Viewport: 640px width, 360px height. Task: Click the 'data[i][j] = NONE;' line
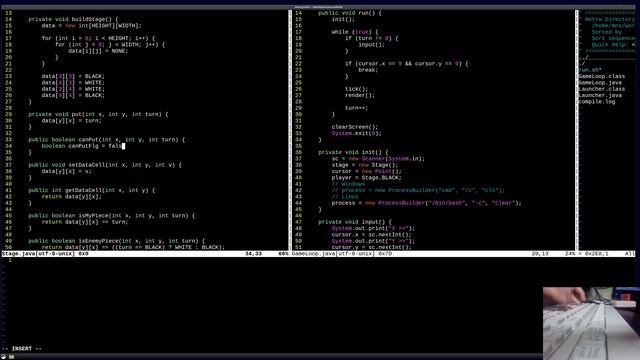point(98,51)
